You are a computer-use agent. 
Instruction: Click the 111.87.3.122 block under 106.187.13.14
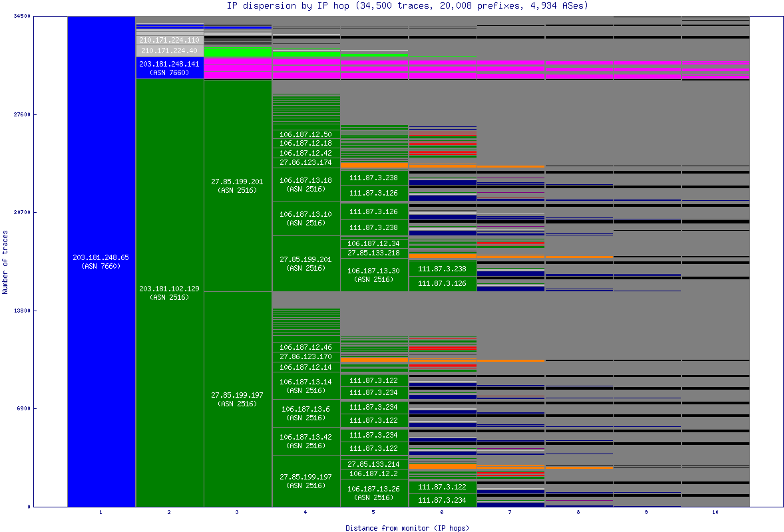[374, 380]
